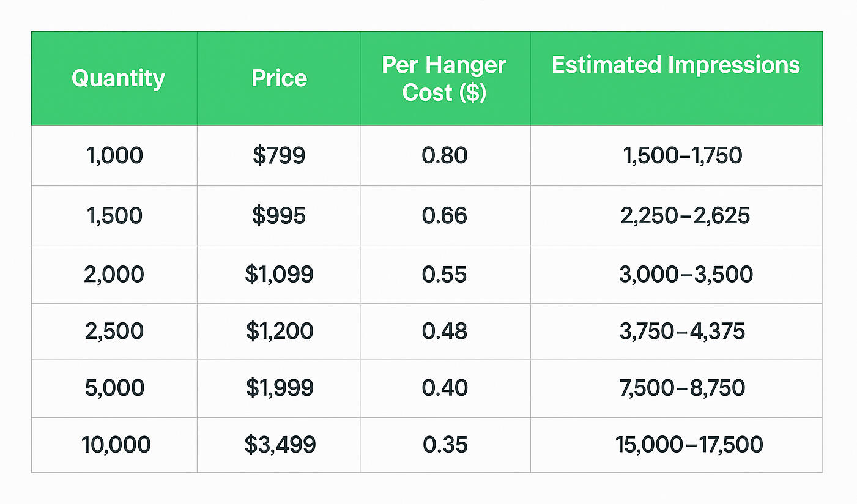
Task: Select the 10,000 quantity cell
Action: pyautogui.click(x=116, y=445)
